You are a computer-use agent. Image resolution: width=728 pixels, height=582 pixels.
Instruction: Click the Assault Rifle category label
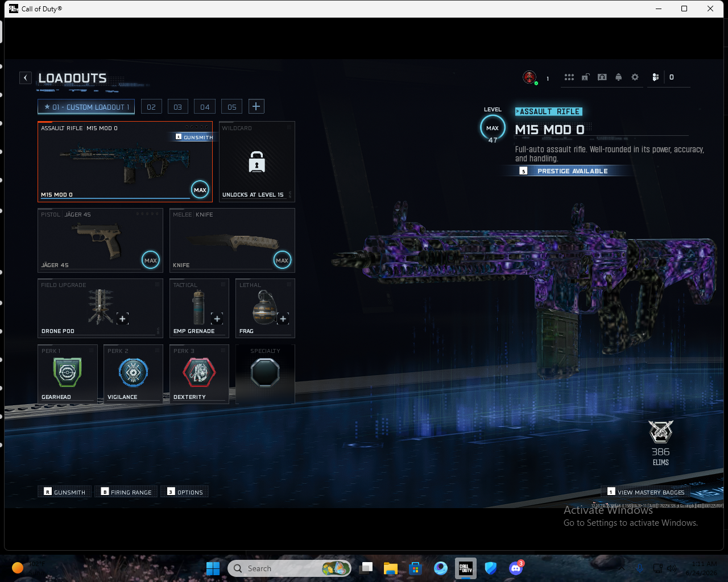click(x=548, y=111)
